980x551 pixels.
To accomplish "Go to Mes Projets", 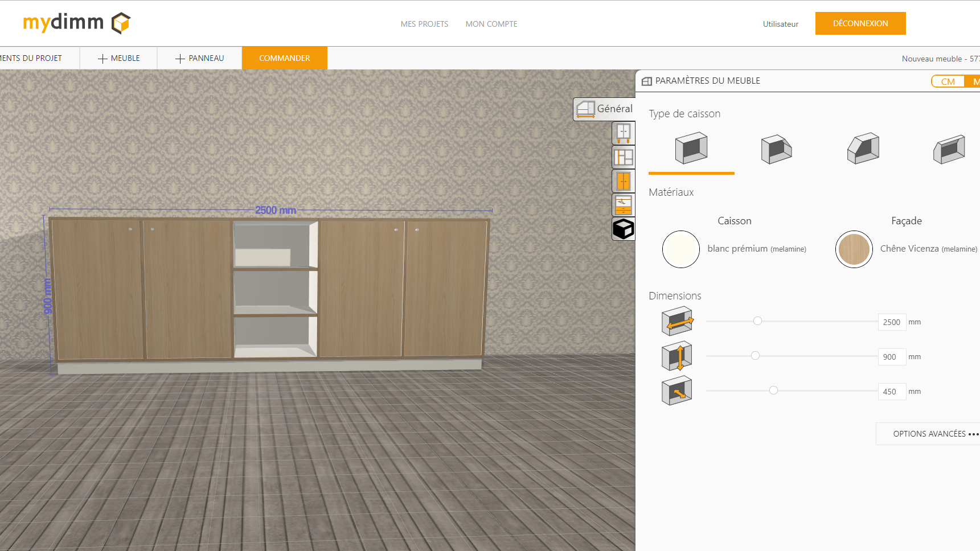I will pos(424,24).
